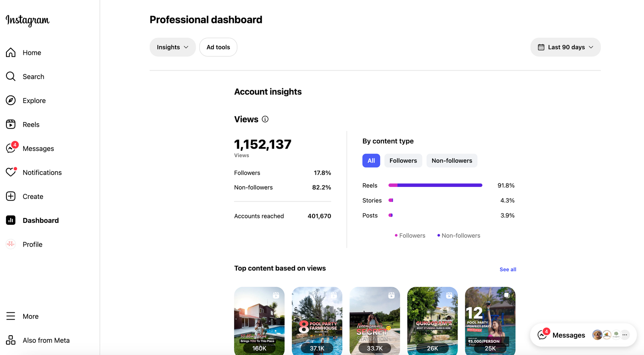Open the More menu label
This screenshot has width=644, height=355.
coord(31,316)
